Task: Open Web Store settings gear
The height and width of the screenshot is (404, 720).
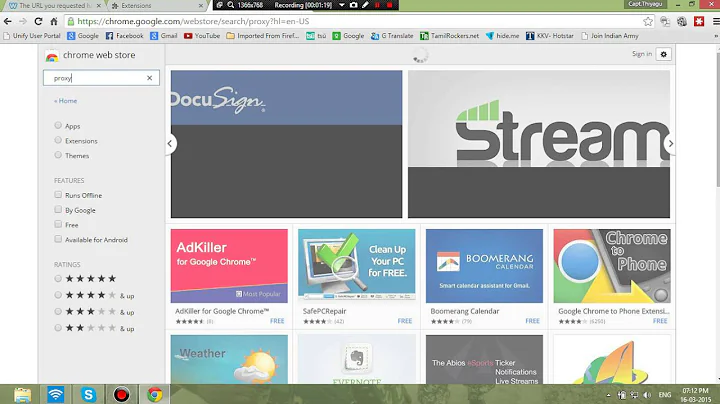Action: pyautogui.click(x=664, y=54)
